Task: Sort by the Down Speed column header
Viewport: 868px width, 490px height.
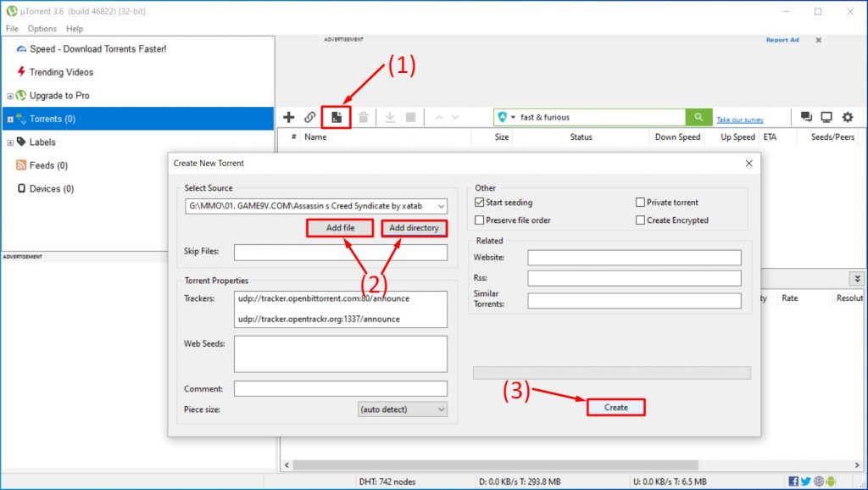Action: tap(677, 136)
